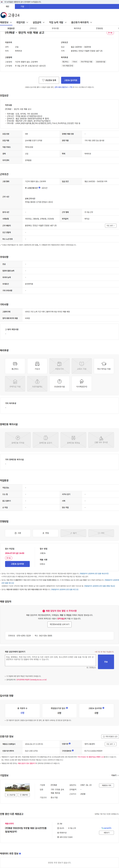Click the 고용24 logo
The height and width of the screenshot is (868, 119).
[x=10, y=15]
